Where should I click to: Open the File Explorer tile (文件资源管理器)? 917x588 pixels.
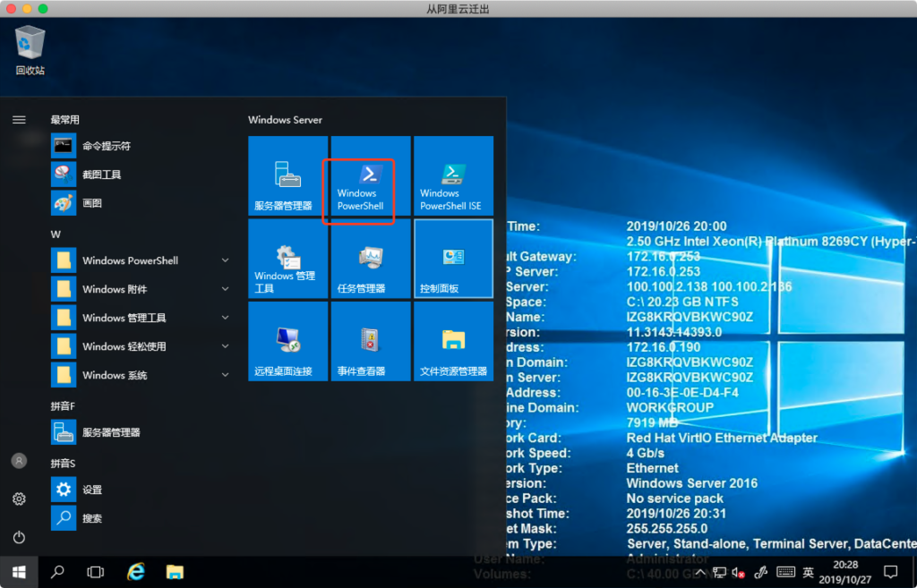coord(453,342)
